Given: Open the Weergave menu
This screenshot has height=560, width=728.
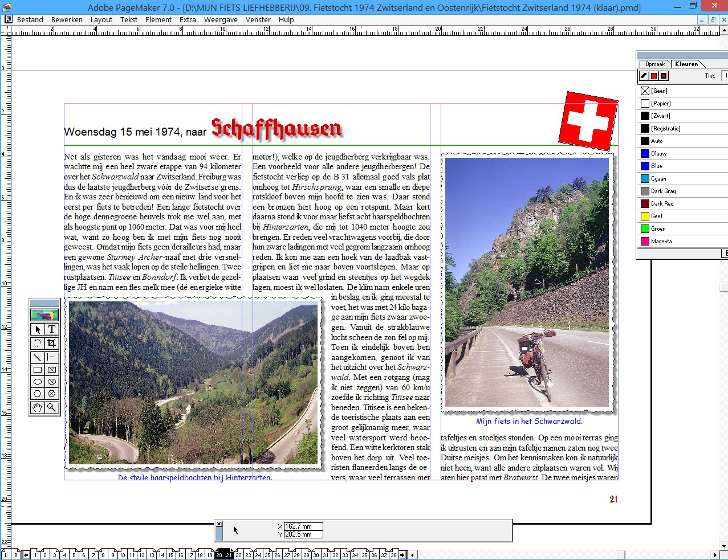Looking at the screenshot, I should [221, 19].
